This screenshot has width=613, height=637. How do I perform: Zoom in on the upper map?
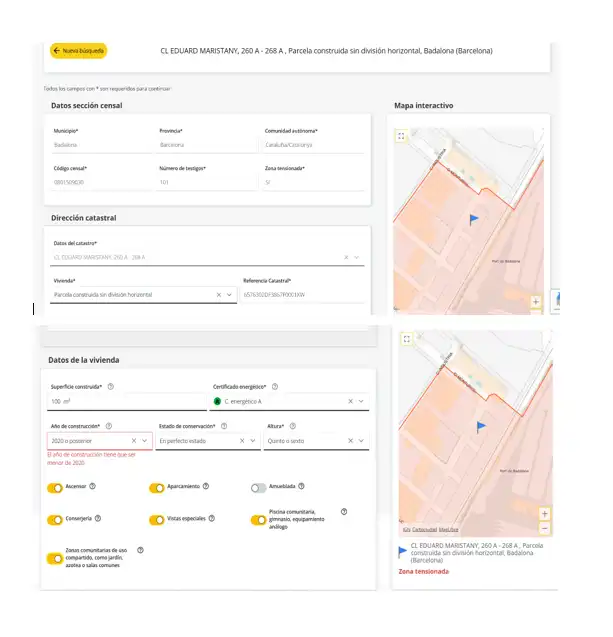pyautogui.click(x=536, y=302)
